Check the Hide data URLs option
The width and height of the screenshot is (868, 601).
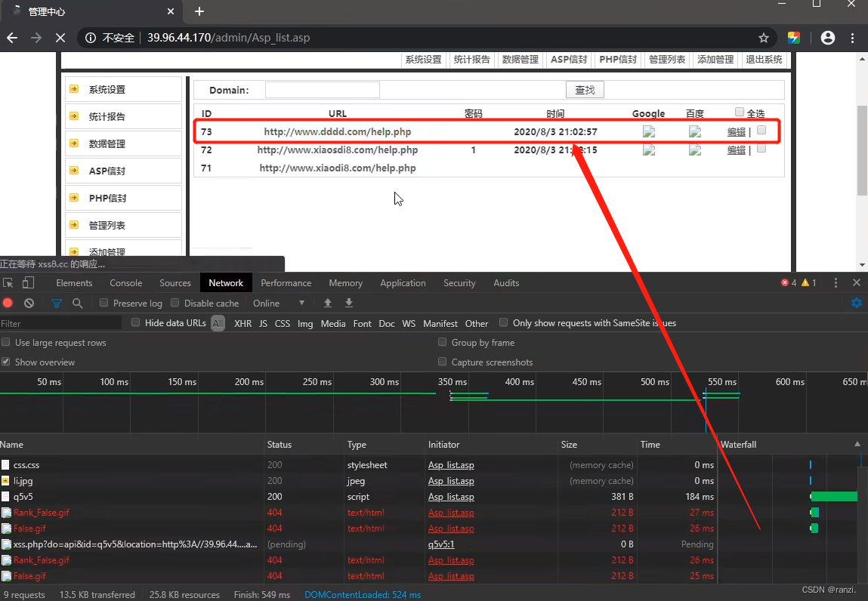pos(136,322)
